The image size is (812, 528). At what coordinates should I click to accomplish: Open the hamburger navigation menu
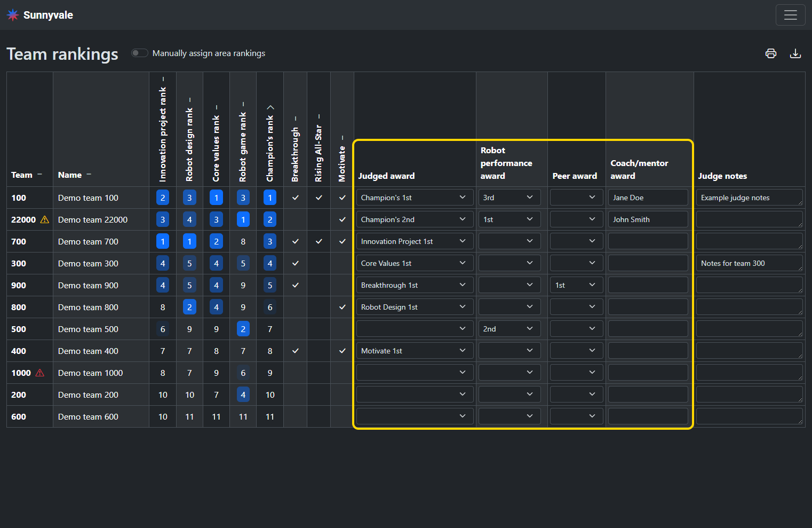click(x=790, y=15)
